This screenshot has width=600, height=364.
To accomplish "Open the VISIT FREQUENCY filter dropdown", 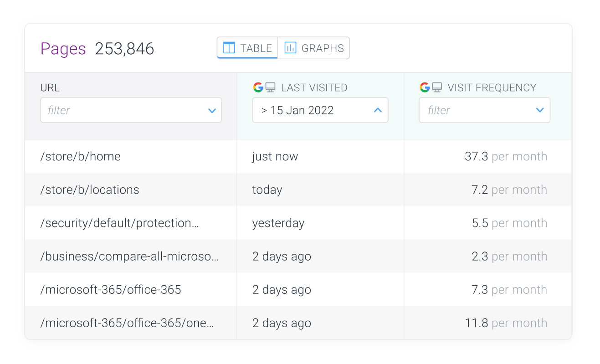I will coord(540,110).
